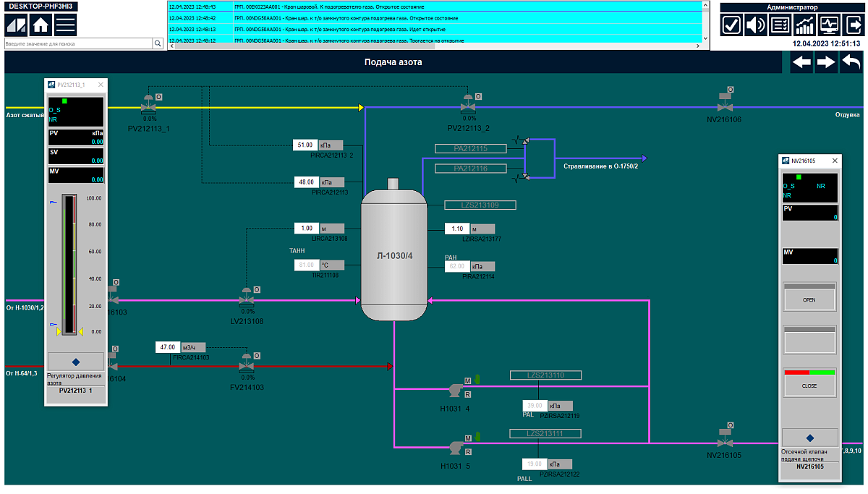Viewport: 868px width, 494px height.
Task: Go to next screen with right arrow
Action: (x=826, y=63)
